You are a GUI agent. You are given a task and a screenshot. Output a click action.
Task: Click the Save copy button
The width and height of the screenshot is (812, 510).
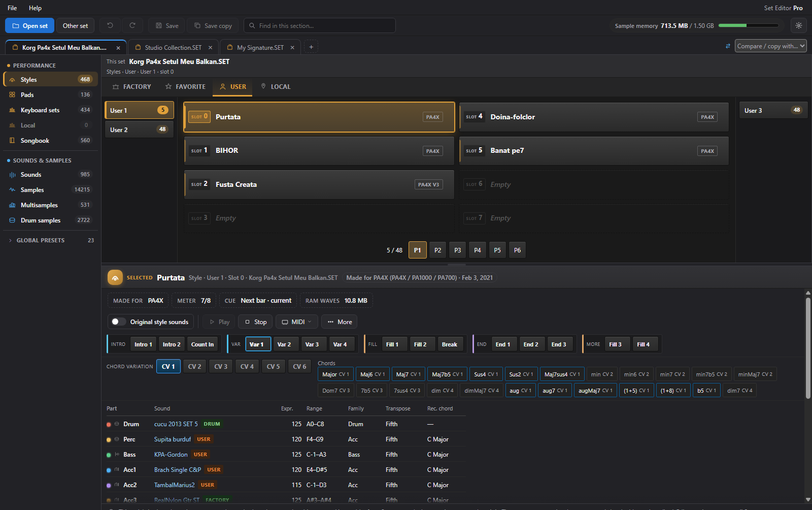213,25
